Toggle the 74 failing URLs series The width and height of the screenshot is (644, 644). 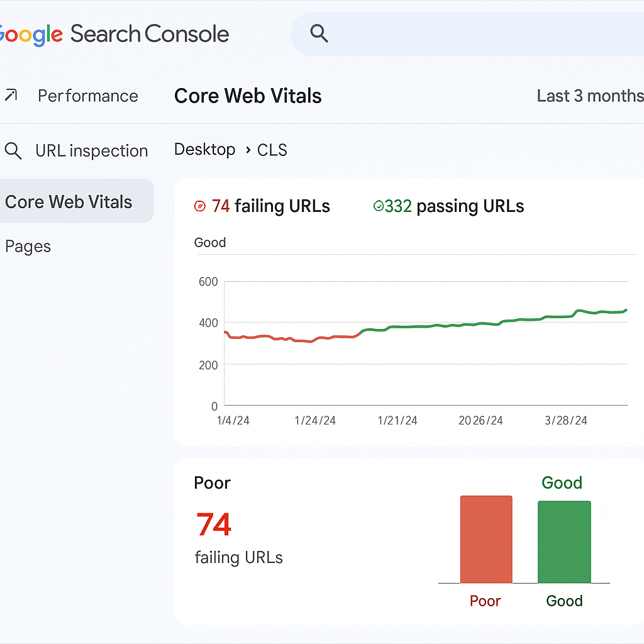[x=262, y=206]
